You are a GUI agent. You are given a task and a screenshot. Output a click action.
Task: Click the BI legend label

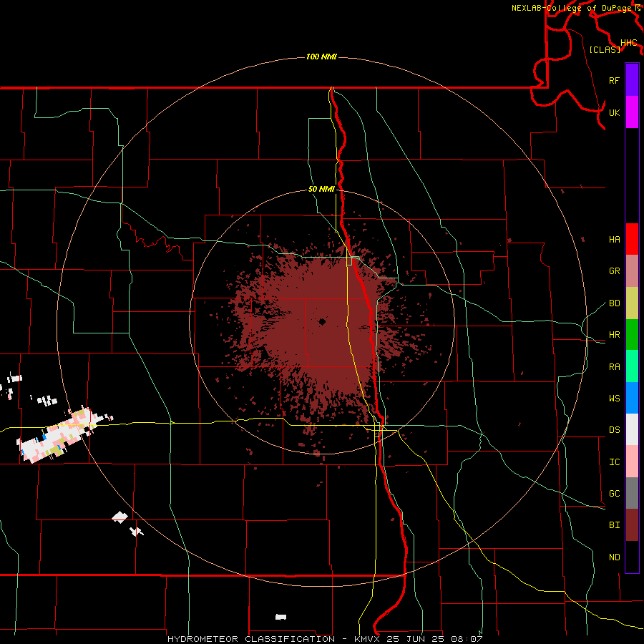[x=614, y=525]
